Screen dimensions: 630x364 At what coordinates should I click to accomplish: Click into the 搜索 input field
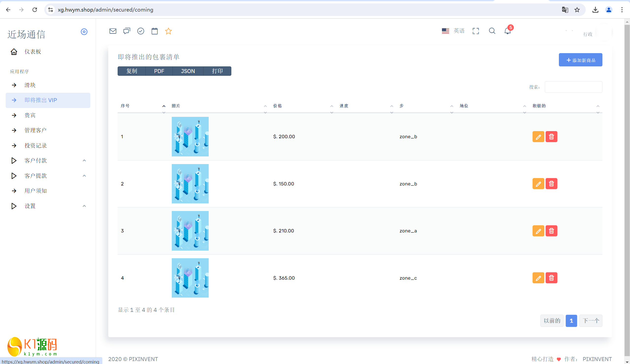coord(573,87)
